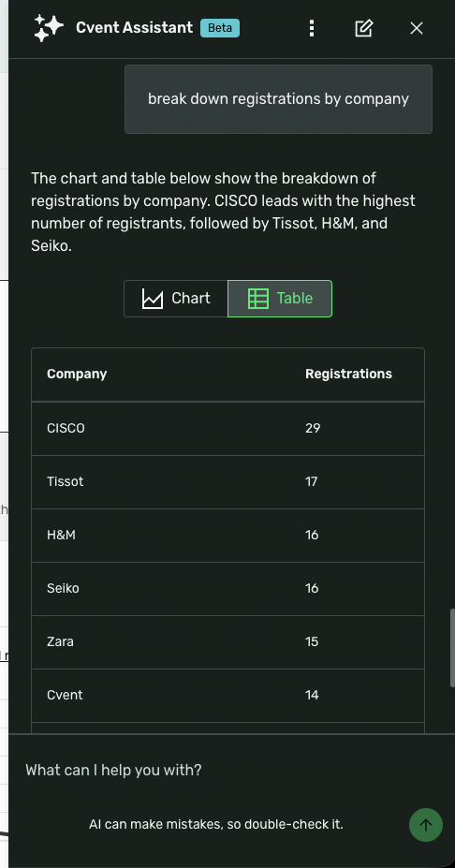Switch to the Chart view
This screenshot has height=868, width=455.
click(x=176, y=299)
